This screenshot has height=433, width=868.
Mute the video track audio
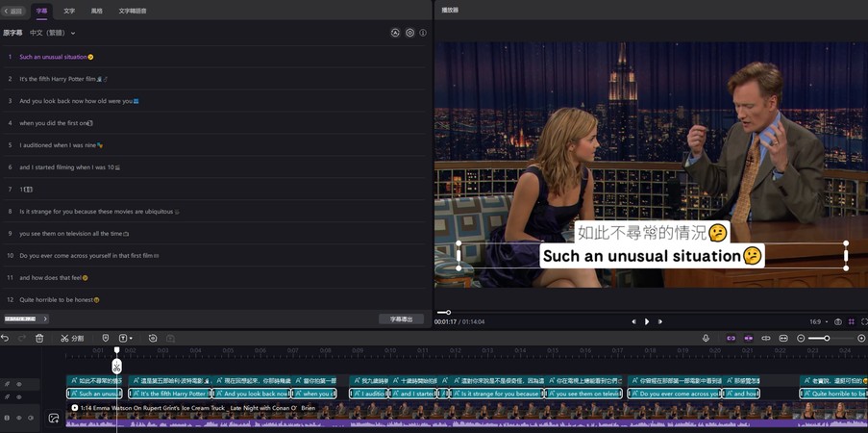click(31, 418)
